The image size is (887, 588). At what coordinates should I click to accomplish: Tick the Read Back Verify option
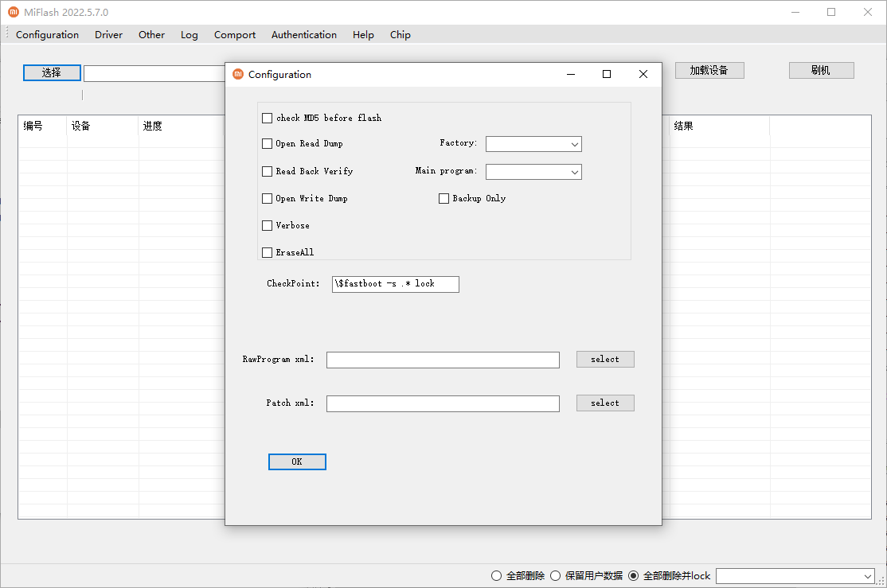coord(268,171)
